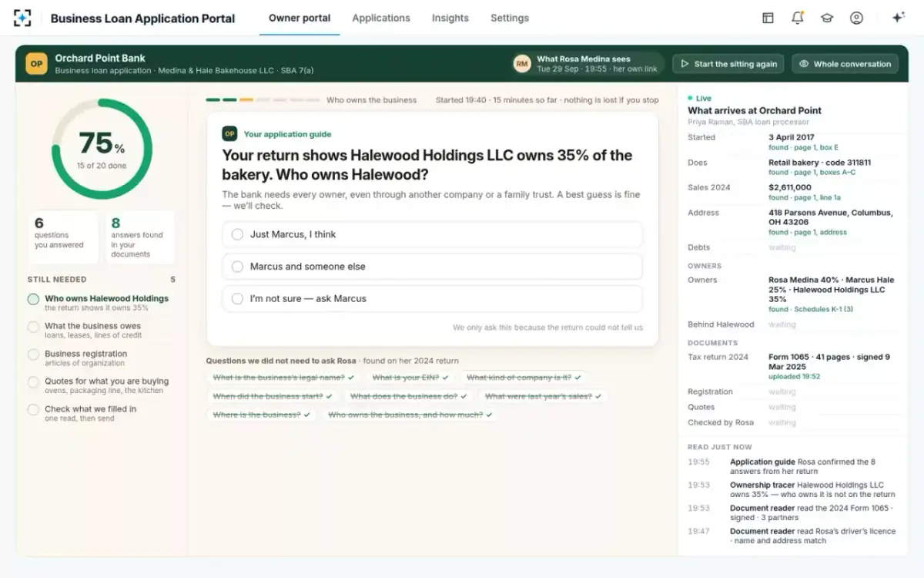
Task: Click "What does the business do?" chip
Action: (x=408, y=396)
